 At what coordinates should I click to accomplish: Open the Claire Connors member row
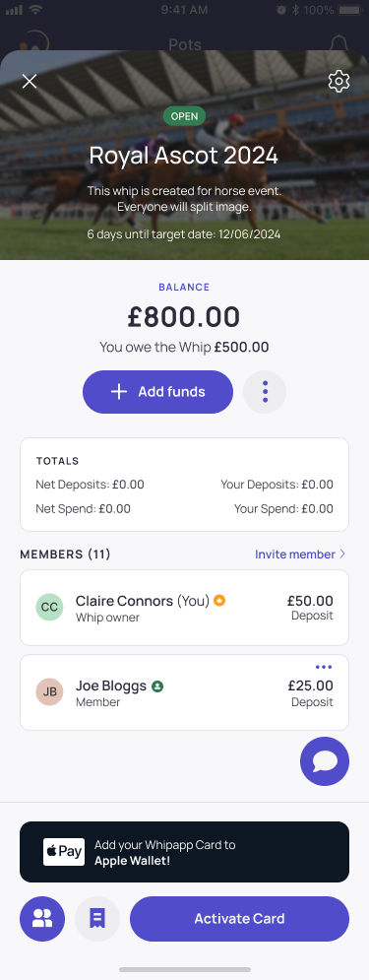[184, 608]
